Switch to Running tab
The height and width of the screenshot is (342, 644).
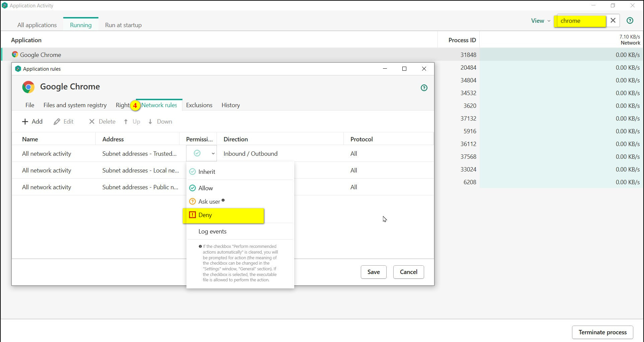pyautogui.click(x=81, y=25)
